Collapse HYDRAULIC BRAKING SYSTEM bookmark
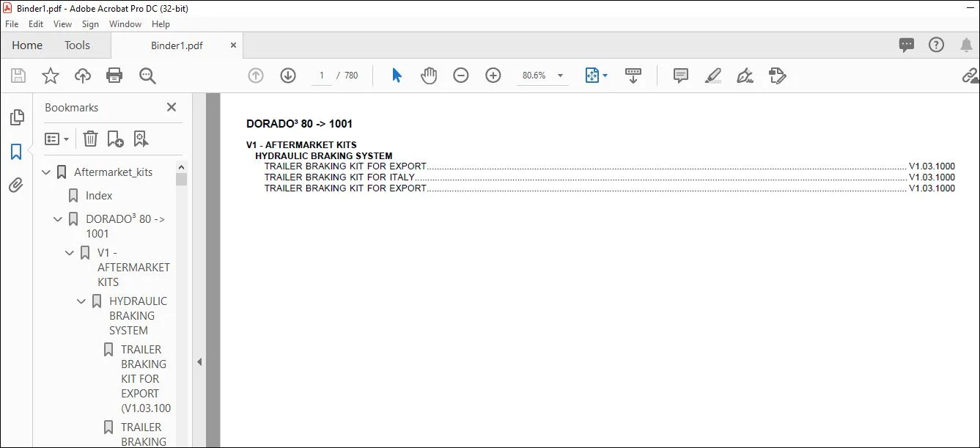Image resolution: width=980 pixels, height=448 pixels. click(x=81, y=301)
